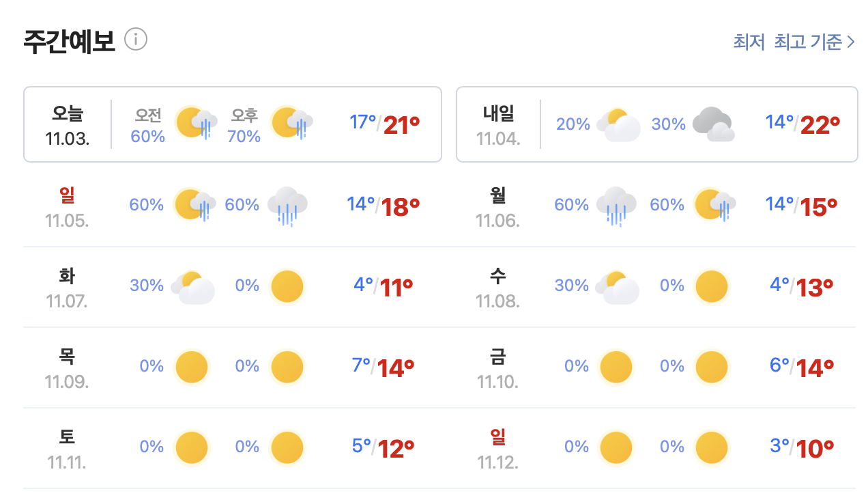Open the 주간예보 info icon
This screenshot has width=868, height=500.
(137, 40)
